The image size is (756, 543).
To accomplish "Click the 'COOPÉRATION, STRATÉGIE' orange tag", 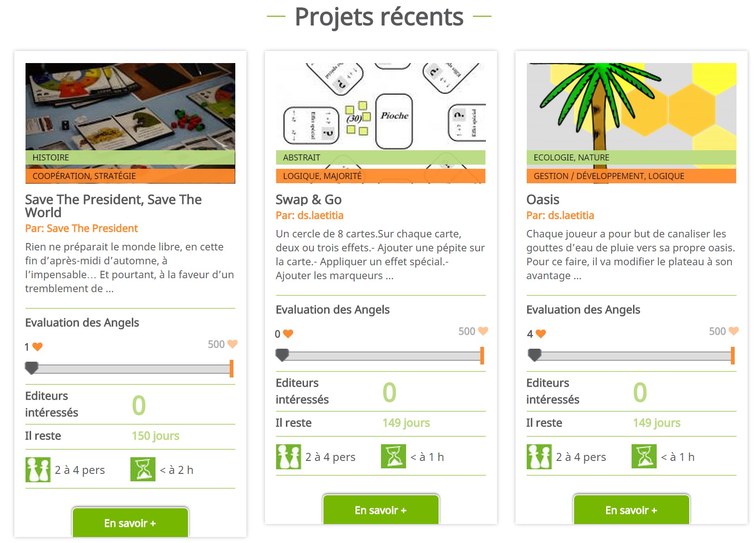I will (84, 176).
